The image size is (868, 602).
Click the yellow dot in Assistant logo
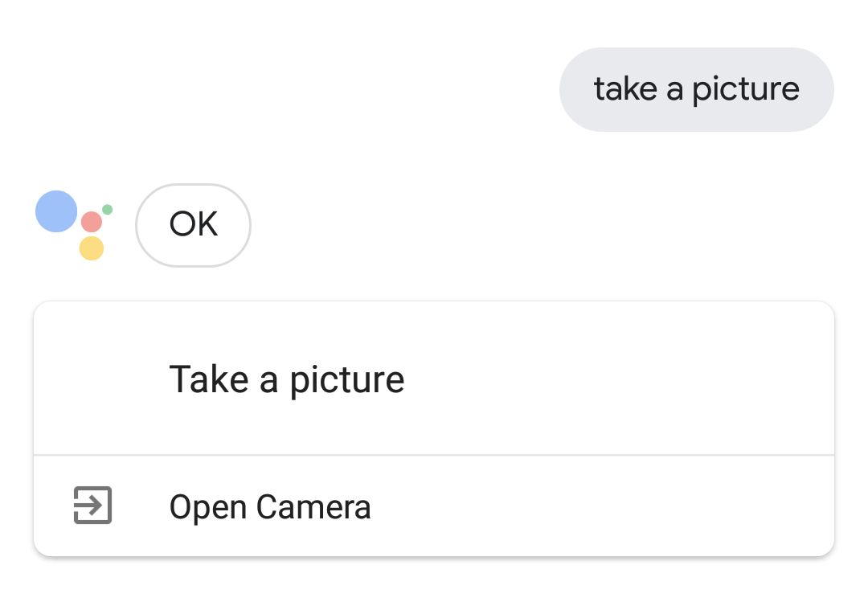point(92,248)
